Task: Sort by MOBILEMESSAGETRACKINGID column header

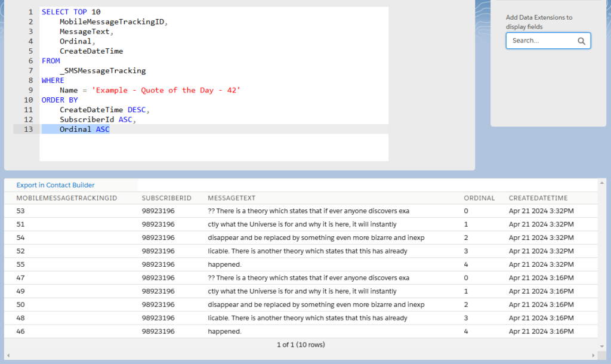Action: [66, 198]
